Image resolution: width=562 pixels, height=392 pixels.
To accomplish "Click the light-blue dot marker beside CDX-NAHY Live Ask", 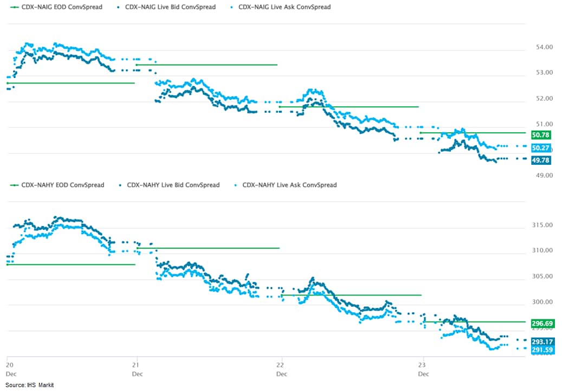I will 234,185.
